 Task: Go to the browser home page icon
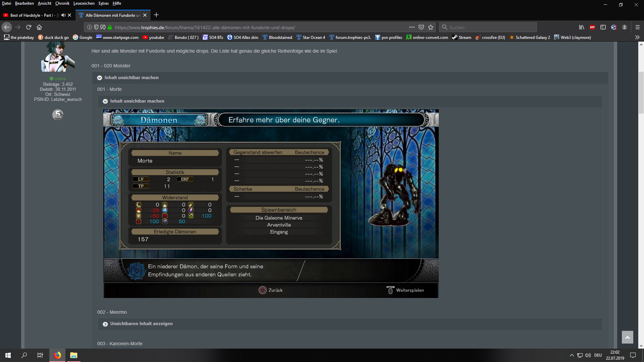tap(39, 27)
